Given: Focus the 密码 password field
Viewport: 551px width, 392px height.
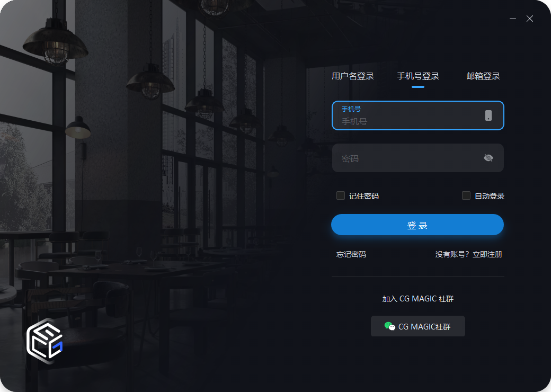Looking at the screenshot, I should pos(418,158).
